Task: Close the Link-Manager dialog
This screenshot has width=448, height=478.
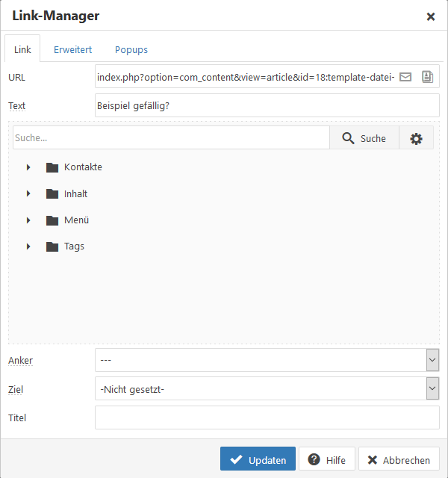Action: pyautogui.click(x=431, y=16)
